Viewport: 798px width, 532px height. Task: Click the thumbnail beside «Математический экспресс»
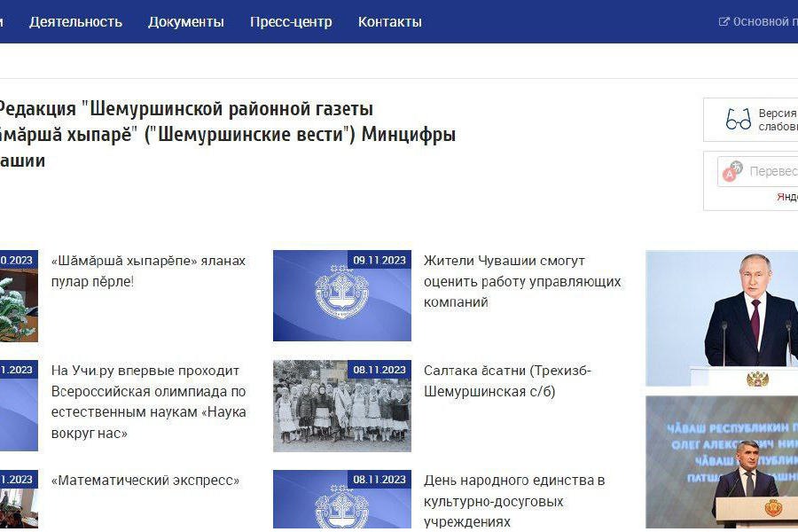[19, 499]
